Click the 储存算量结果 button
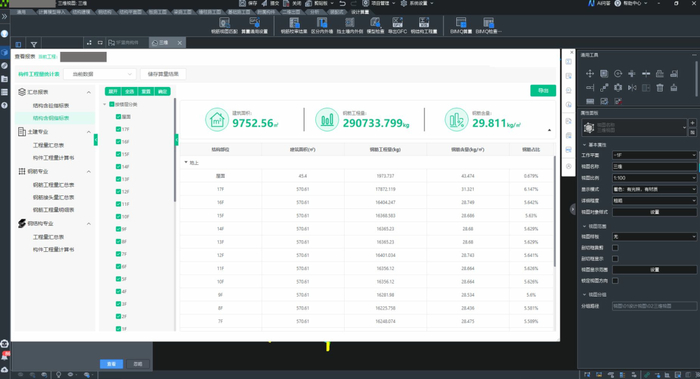Image resolution: width=700 pixels, height=379 pixels. tap(163, 74)
